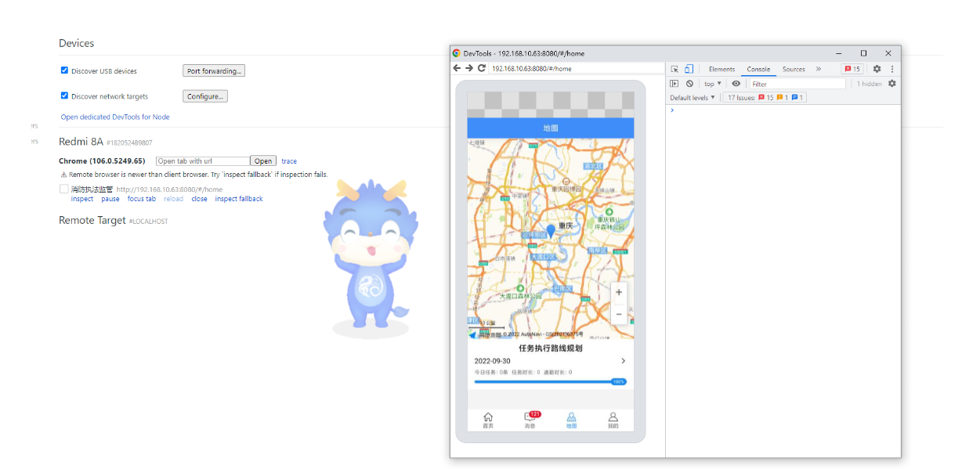Click the blue location pin on map
The image size is (980, 469).
pyautogui.click(x=551, y=230)
